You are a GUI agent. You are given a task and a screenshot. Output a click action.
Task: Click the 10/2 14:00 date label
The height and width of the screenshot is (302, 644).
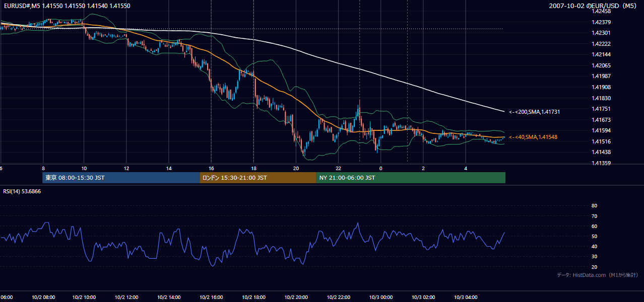169,297
